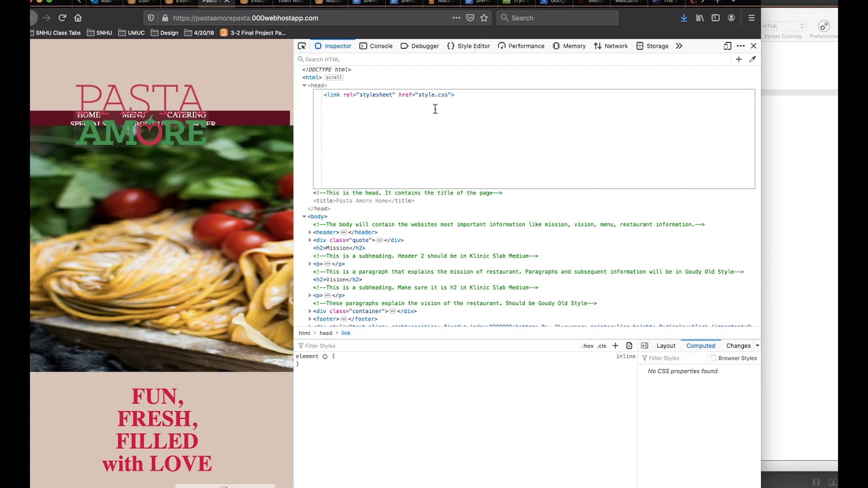
Task: Toggle the sidebar view icon
Action: (715, 18)
